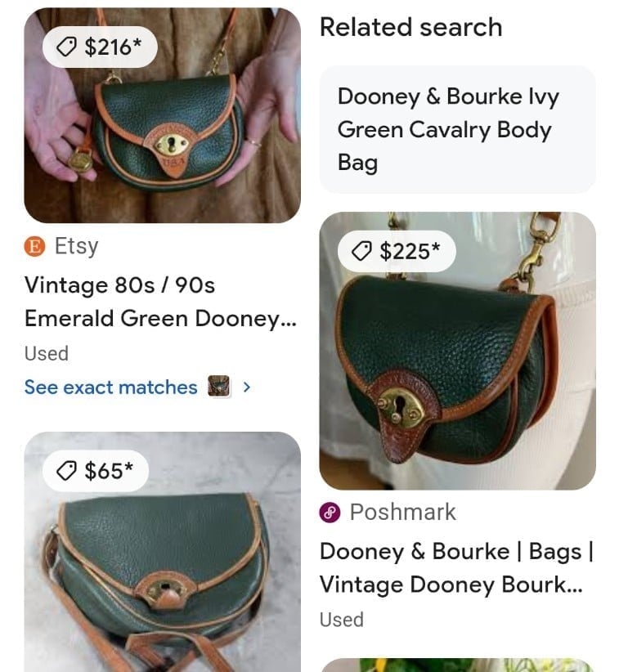The height and width of the screenshot is (672, 619).
Task: Expand exact matches with the chevron arrow
Action: 246,387
